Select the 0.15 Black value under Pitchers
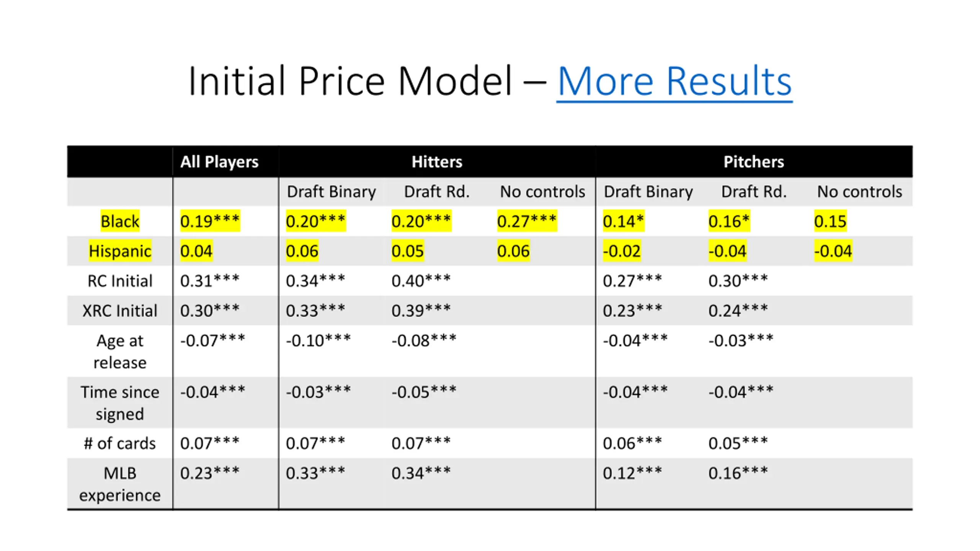980x551 pixels. [830, 221]
